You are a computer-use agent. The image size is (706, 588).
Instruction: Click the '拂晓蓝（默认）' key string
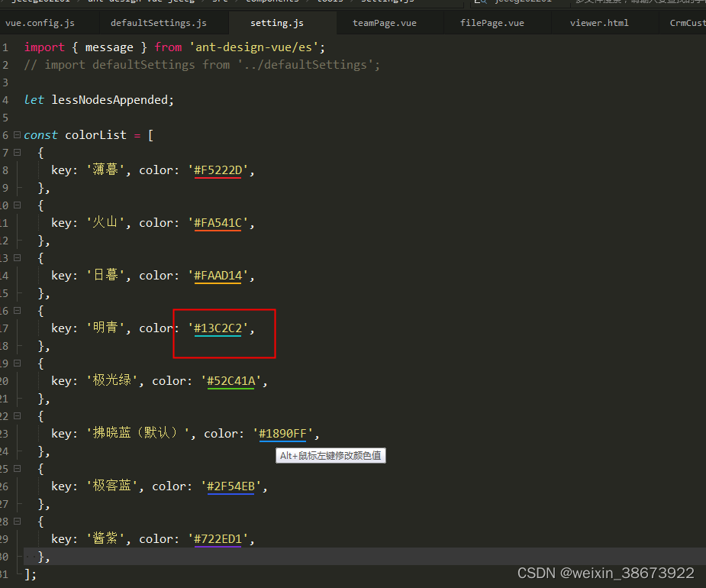[x=138, y=434]
